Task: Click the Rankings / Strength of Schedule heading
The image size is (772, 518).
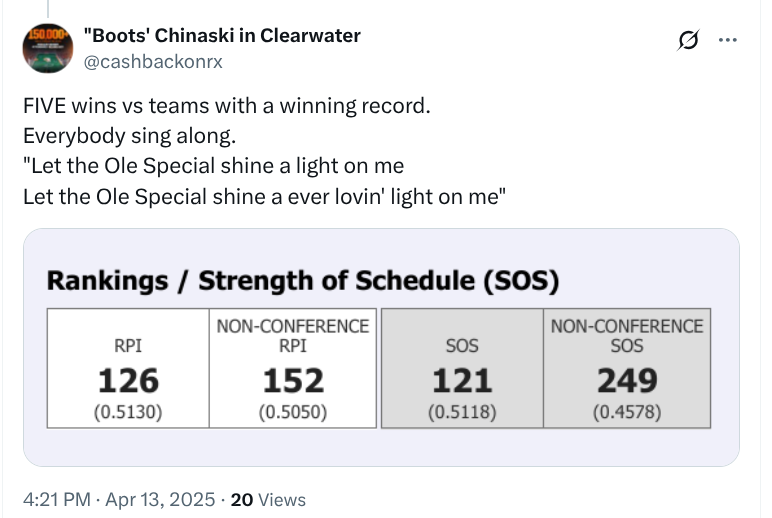Action: click(x=303, y=281)
